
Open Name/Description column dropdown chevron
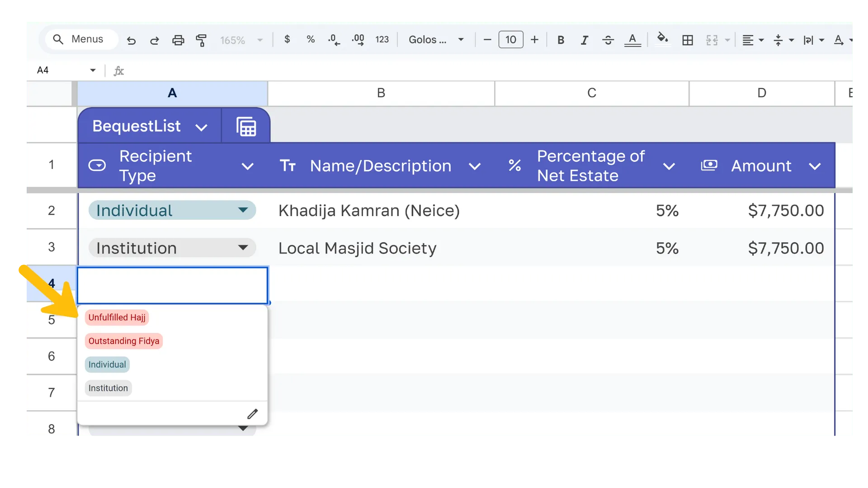pyautogui.click(x=474, y=167)
